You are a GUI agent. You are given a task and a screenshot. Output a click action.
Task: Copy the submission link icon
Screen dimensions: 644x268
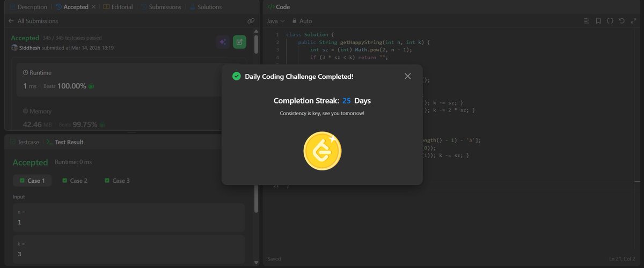(x=251, y=21)
